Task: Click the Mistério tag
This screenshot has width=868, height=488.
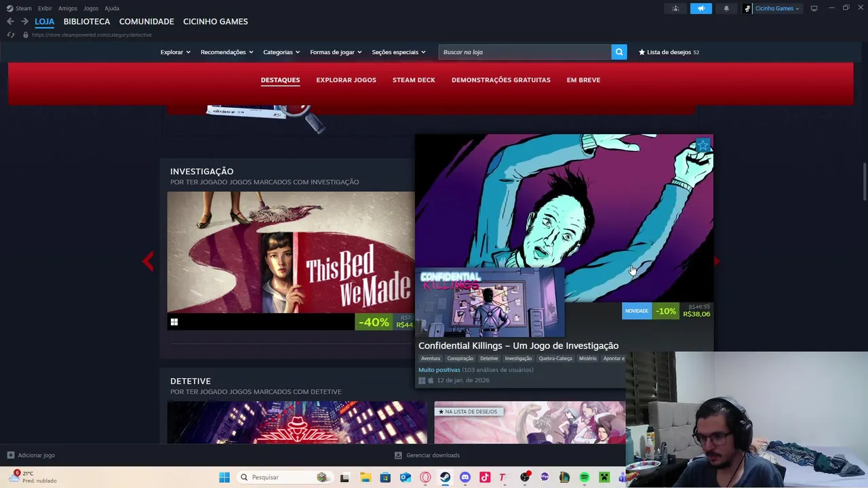Action: [x=588, y=359]
